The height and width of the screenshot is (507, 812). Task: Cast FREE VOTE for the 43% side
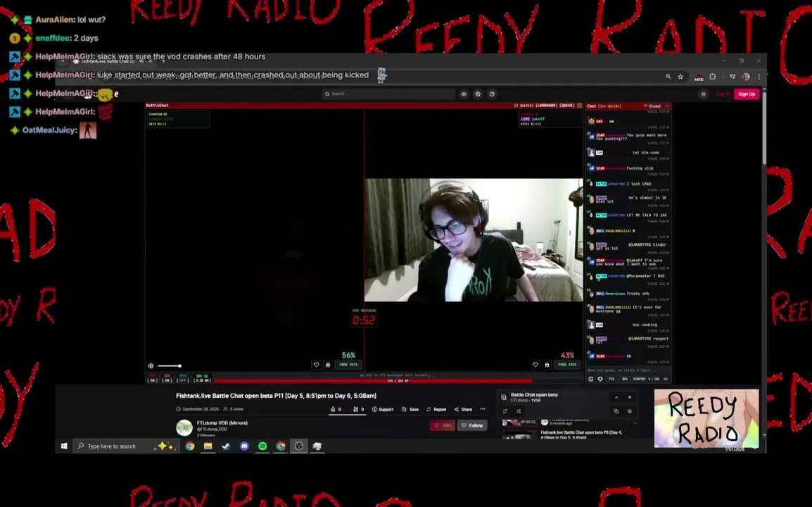coord(567,365)
